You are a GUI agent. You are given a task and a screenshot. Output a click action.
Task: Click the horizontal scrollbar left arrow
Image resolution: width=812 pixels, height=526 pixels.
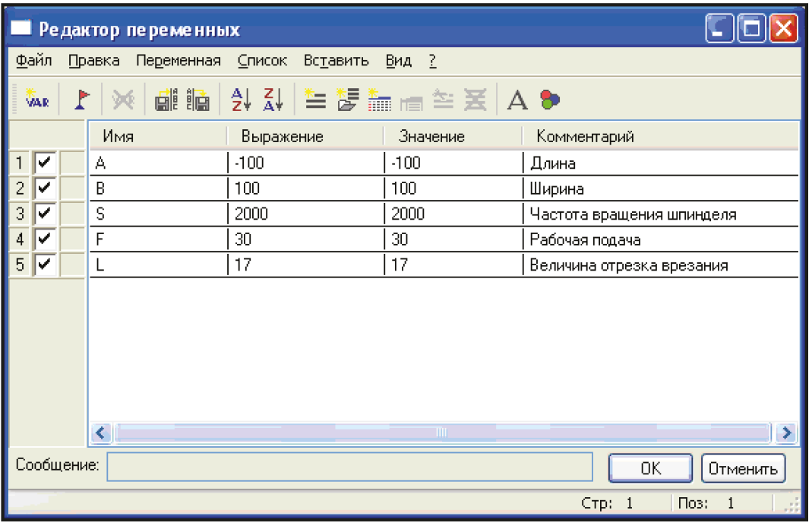[101, 433]
